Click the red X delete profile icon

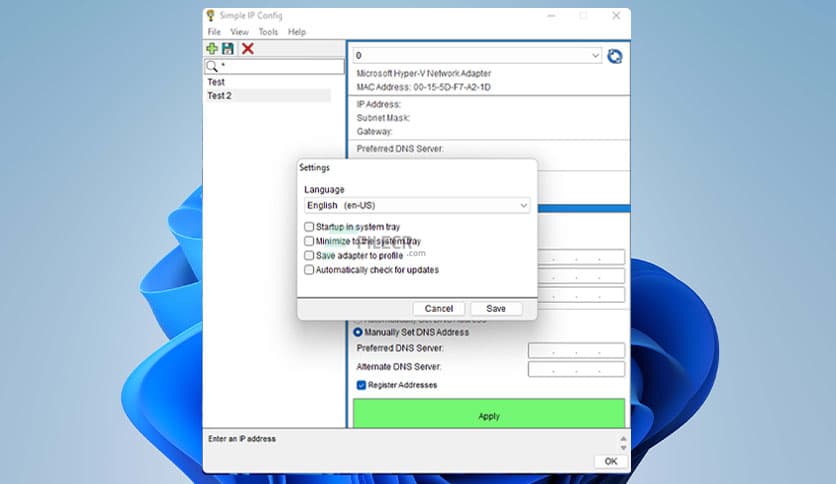247,49
